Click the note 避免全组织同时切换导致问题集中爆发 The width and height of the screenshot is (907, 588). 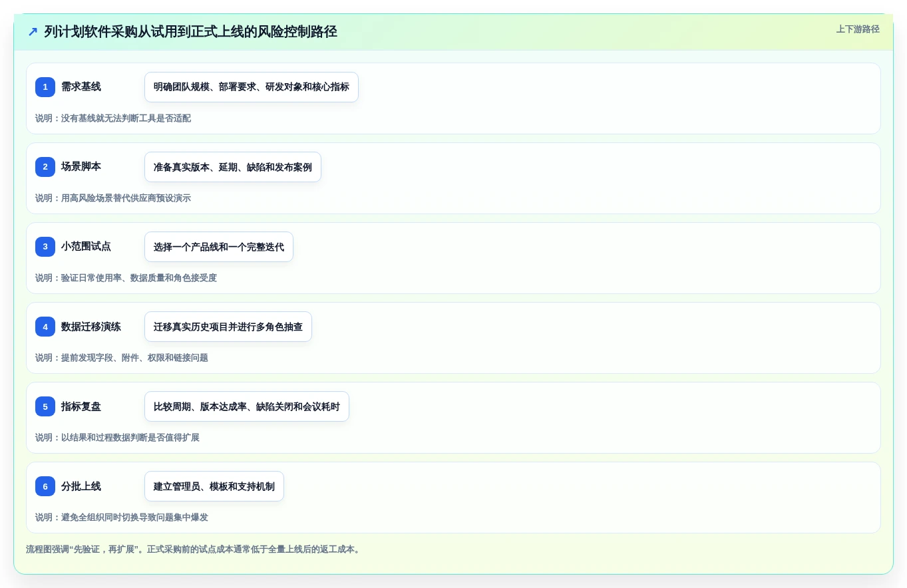(122, 517)
